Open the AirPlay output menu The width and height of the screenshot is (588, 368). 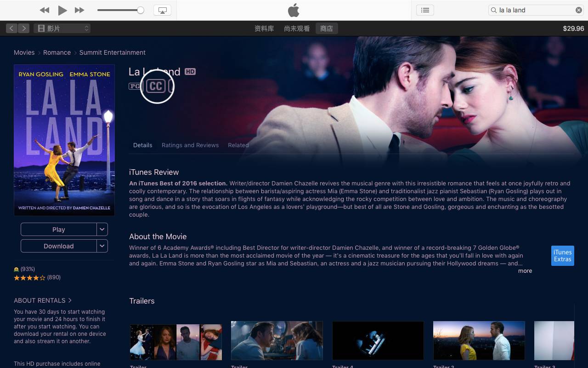(162, 10)
